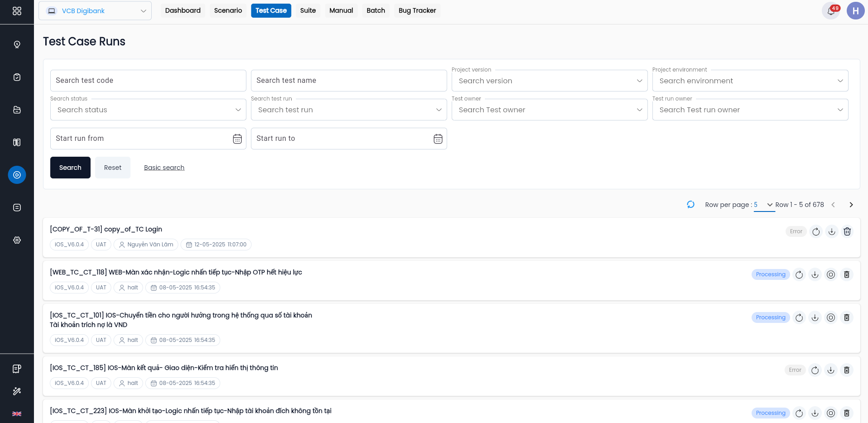868x423 pixels.
Task: Expand the Search test run dropdown
Action: [349, 110]
